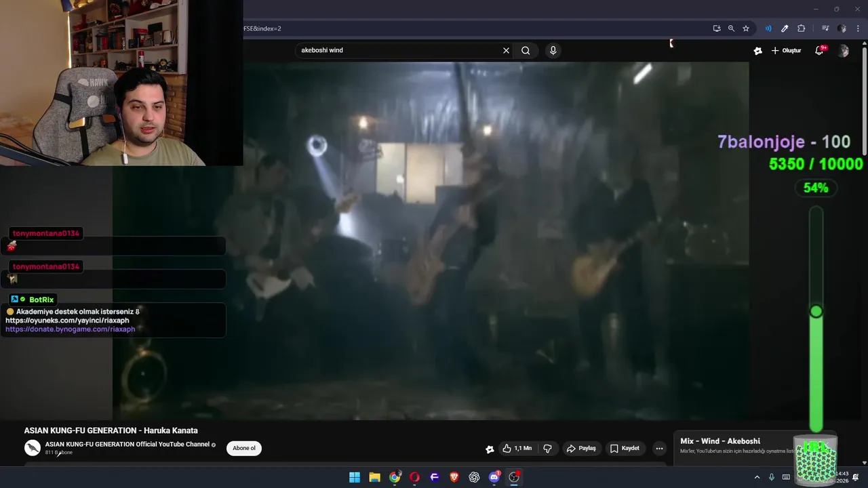
Task: Open the eyedropper color picker extension
Action: click(785, 28)
